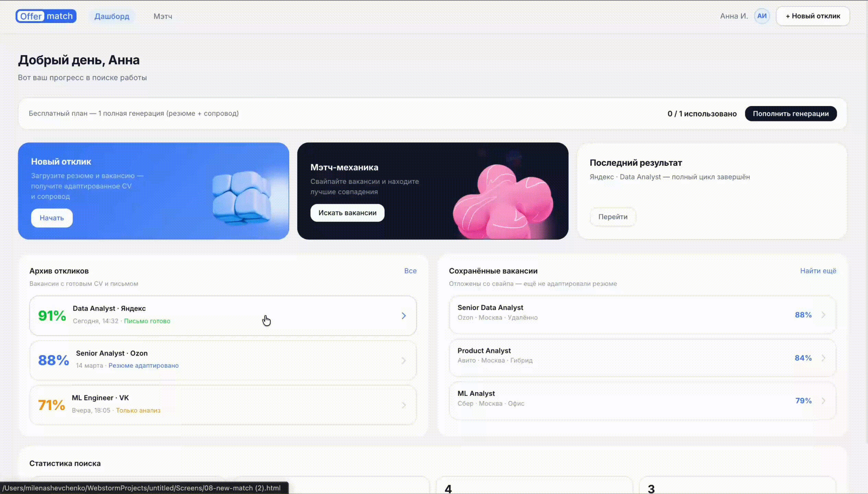Click Data Analyst · Яндекс title

[x=109, y=308]
